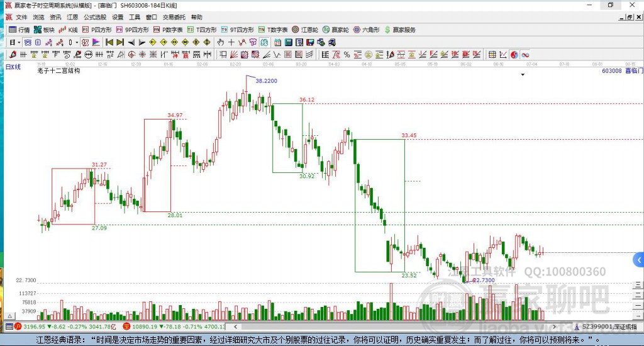Select the red fan lines tool
The width and height of the screenshot is (644, 346).
coord(234,55)
